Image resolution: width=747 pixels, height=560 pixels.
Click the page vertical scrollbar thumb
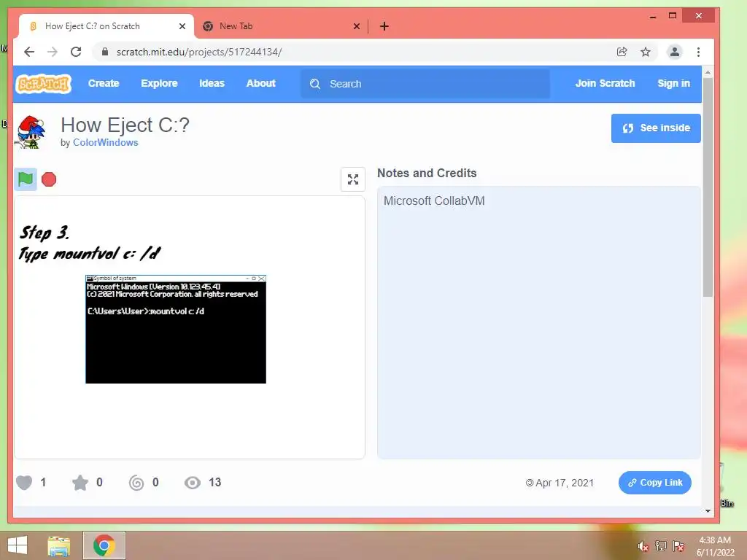pyautogui.click(x=708, y=187)
